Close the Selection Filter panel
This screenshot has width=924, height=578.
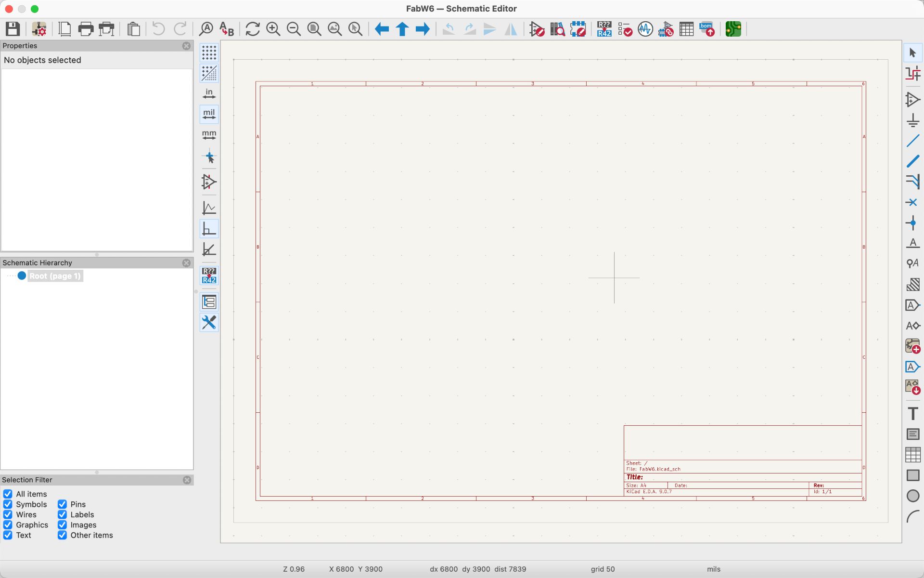[x=187, y=480]
